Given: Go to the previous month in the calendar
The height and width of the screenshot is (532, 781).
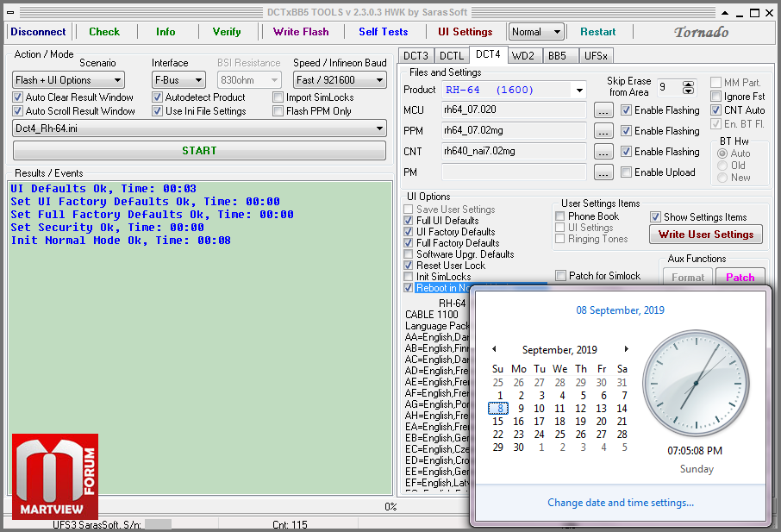Looking at the screenshot, I should (x=494, y=349).
